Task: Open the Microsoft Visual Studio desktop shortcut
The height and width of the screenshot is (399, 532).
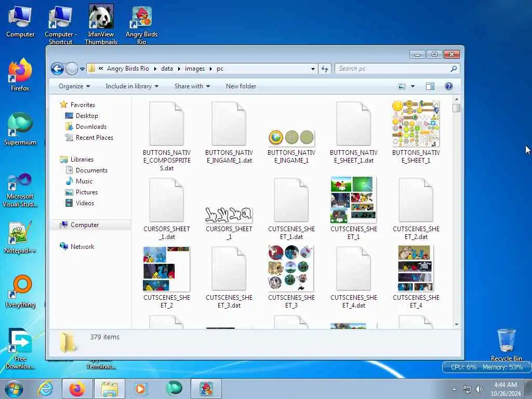Action: pos(20,190)
